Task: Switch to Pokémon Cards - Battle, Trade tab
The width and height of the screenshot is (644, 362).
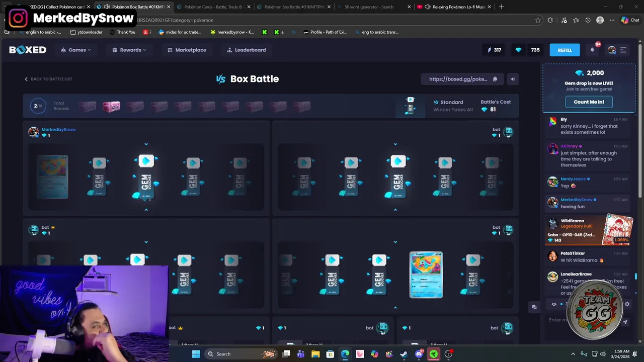Action: [x=214, y=7]
